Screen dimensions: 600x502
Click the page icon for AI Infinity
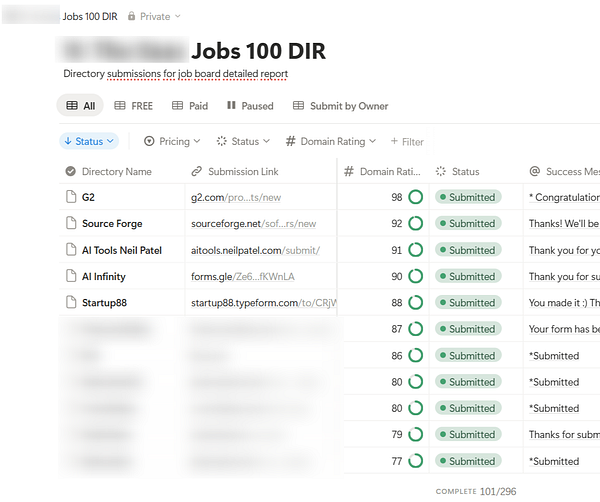71,276
